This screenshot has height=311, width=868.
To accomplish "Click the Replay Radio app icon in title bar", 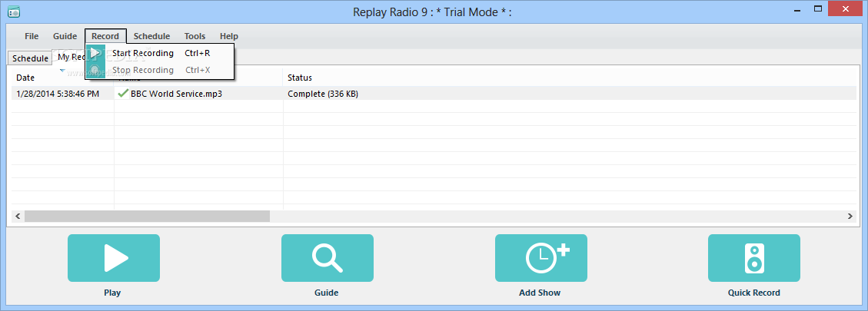I will [x=15, y=11].
